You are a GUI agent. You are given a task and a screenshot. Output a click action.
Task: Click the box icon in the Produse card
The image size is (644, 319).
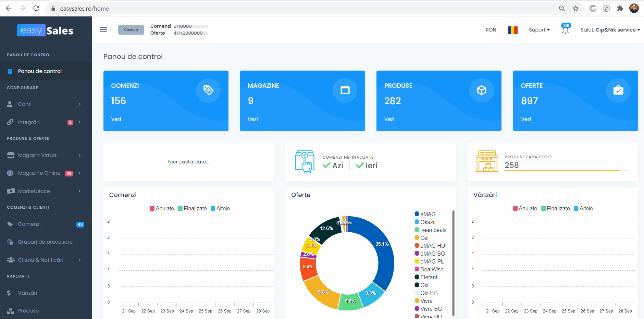(x=482, y=90)
